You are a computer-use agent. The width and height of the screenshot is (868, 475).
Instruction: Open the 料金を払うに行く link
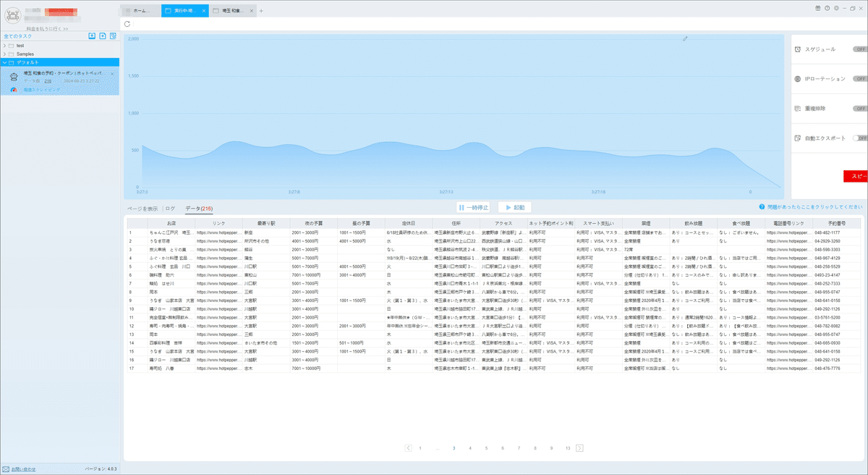point(46,28)
